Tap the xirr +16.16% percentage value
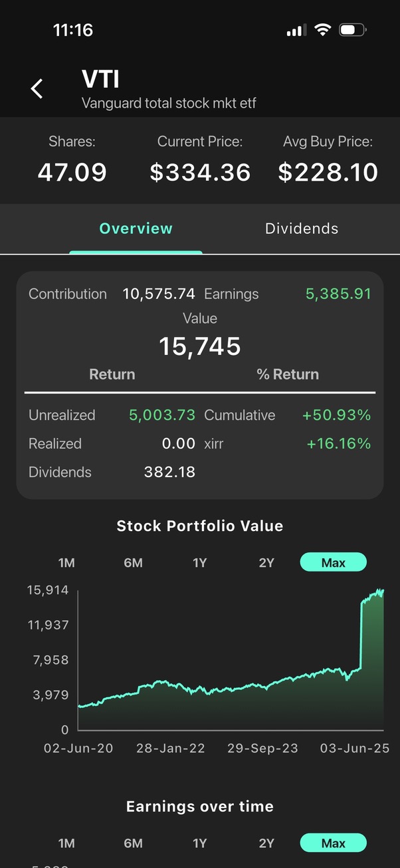The image size is (400, 868). 339,443
